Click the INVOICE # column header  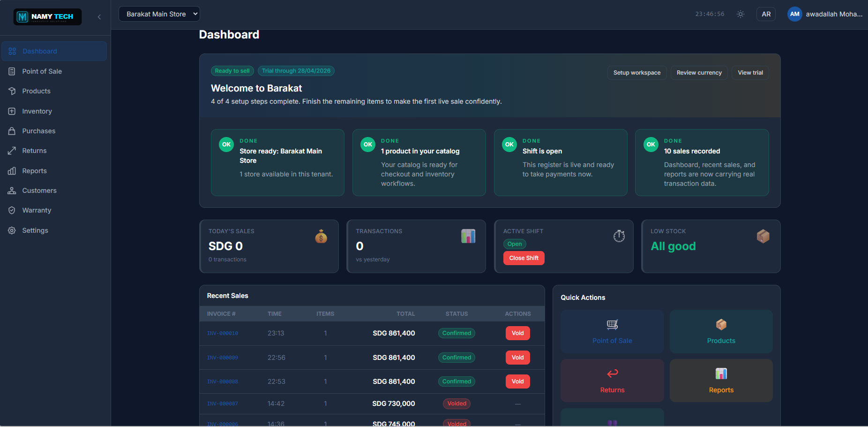pos(221,314)
